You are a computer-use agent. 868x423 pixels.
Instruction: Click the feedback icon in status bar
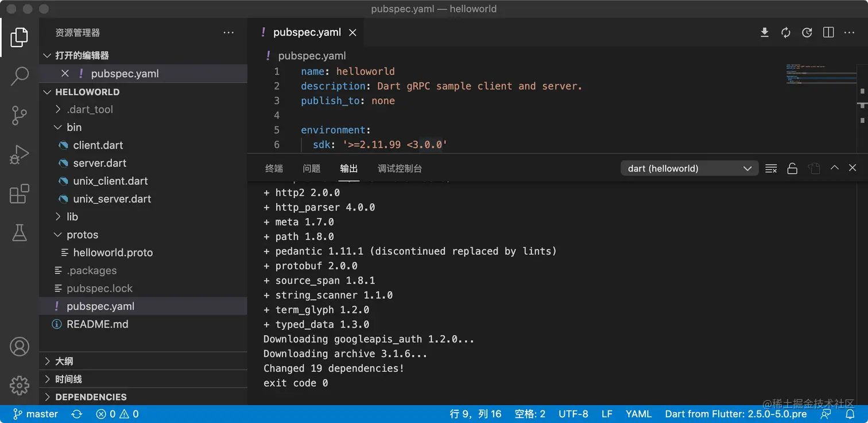point(826,414)
